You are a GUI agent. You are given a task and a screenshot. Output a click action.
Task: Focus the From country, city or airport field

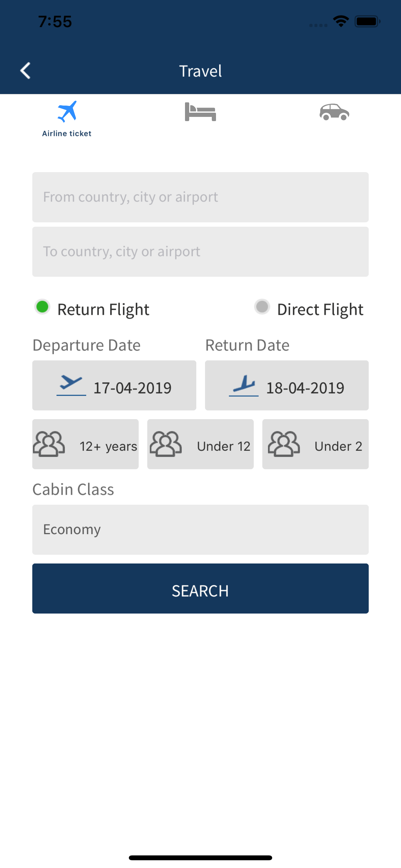tap(200, 197)
